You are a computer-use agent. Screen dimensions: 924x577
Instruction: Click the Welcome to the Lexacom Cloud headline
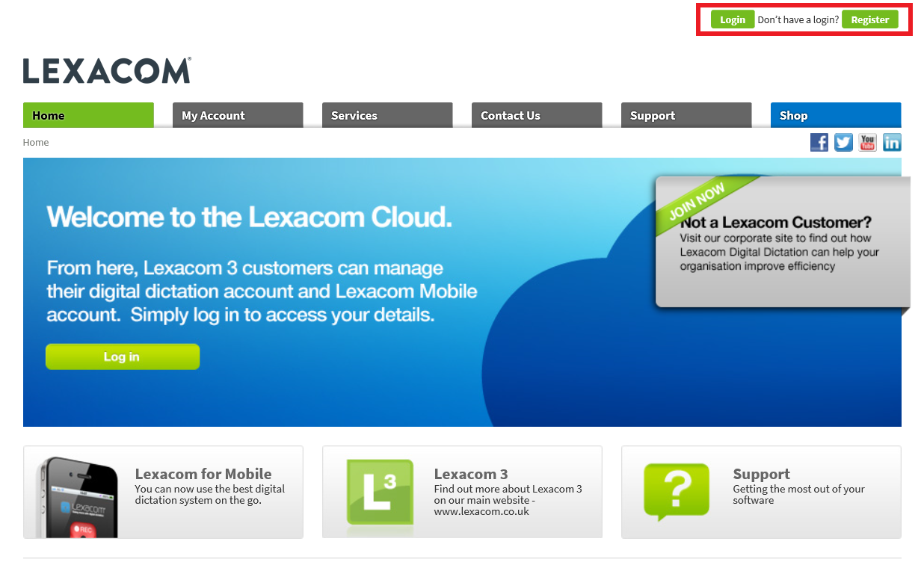pos(250,217)
